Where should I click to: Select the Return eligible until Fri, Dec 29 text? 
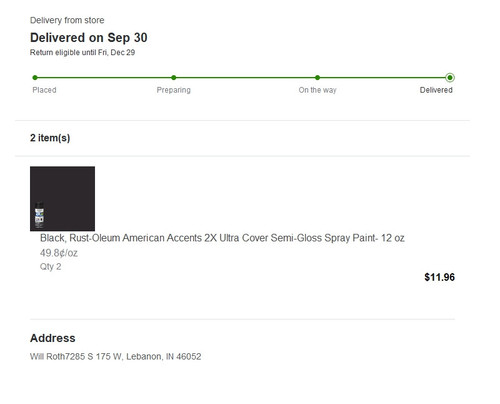pyautogui.click(x=82, y=52)
